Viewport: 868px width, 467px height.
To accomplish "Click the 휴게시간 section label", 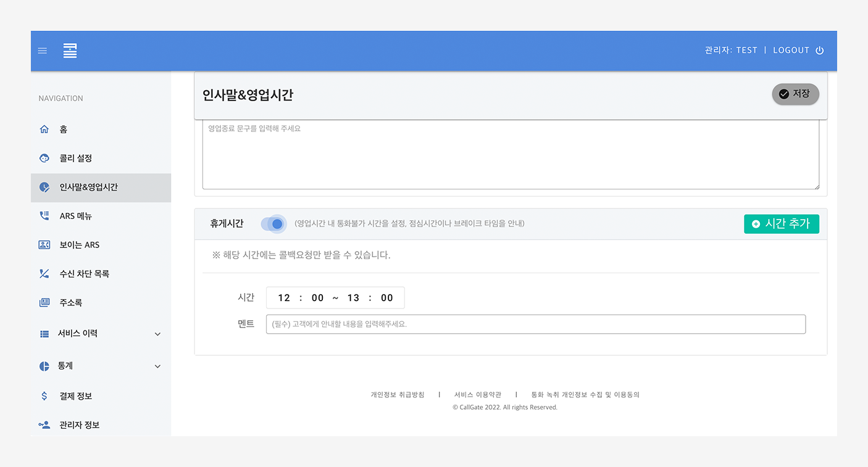I will (227, 224).
